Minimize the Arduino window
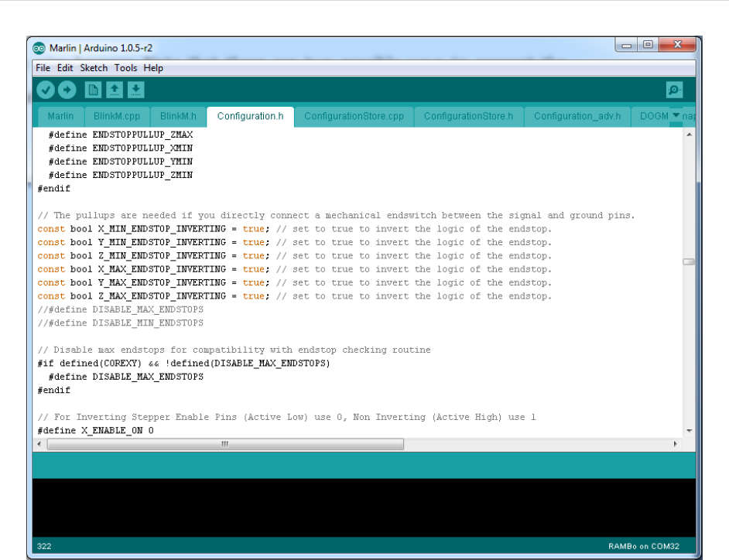Image resolution: width=729 pixels, height=560 pixels. pos(627,45)
